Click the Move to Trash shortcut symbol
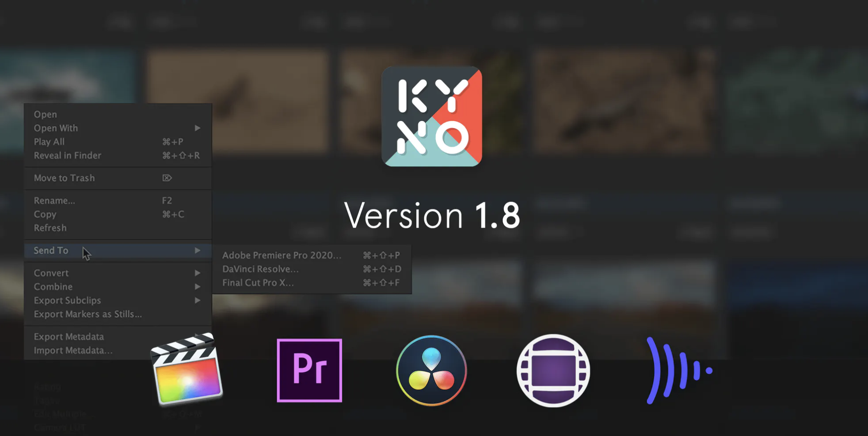 pos(167,178)
